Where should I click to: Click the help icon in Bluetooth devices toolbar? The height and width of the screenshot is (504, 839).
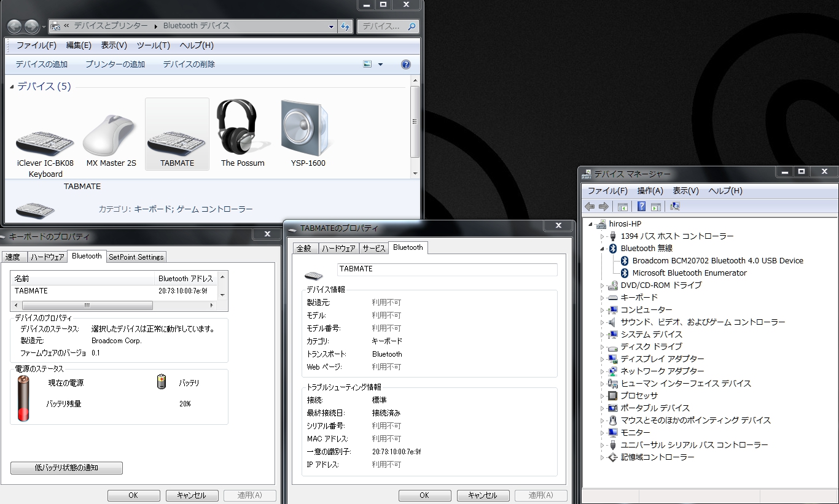click(405, 64)
